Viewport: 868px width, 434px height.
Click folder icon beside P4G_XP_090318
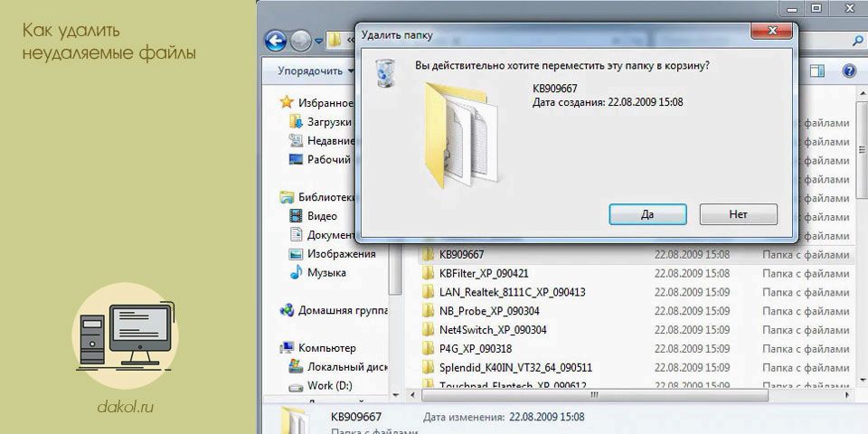[x=428, y=349]
